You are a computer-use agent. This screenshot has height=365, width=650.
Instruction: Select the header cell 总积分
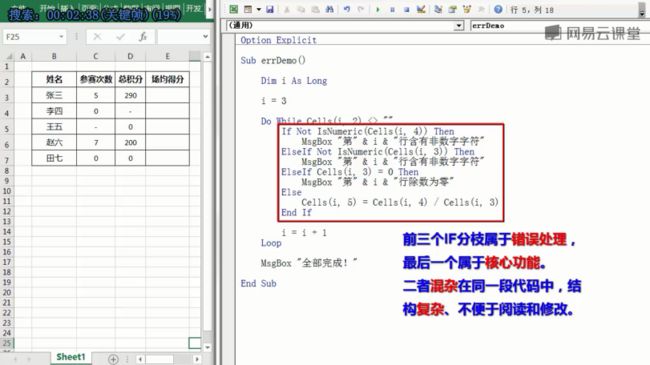coord(130,79)
